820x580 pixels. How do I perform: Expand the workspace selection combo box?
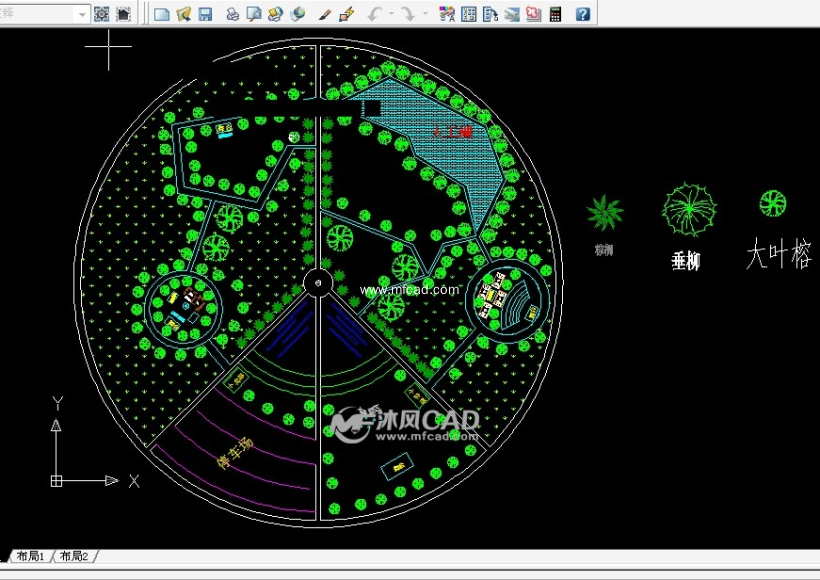(82, 14)
